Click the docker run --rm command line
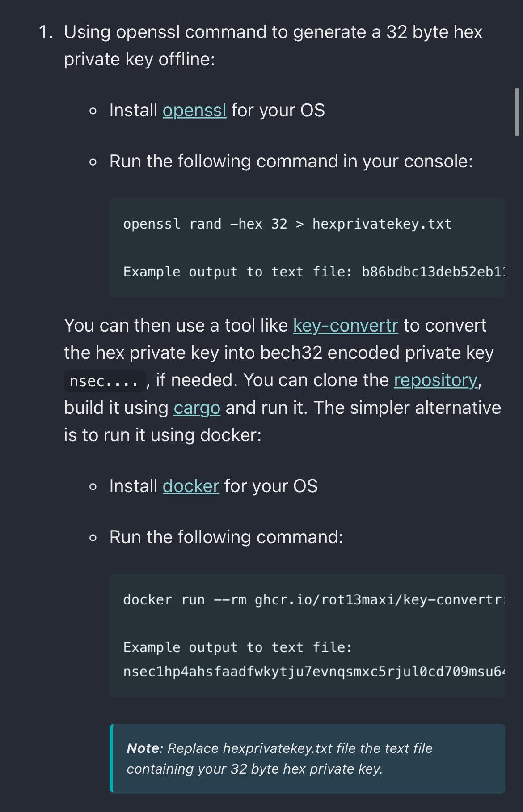The width and height of the screenshot is (523, 812). pyautogui.click(x=314, y=599)
